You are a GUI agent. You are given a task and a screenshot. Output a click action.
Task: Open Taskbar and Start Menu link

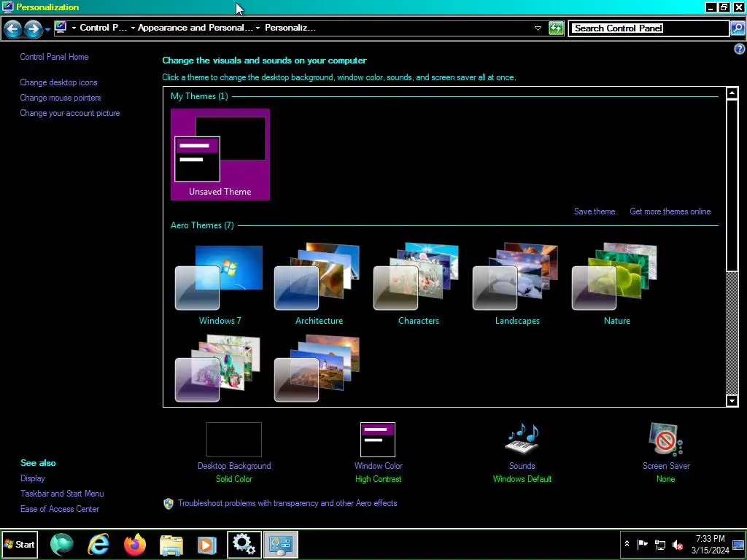(x=62, y=494)
